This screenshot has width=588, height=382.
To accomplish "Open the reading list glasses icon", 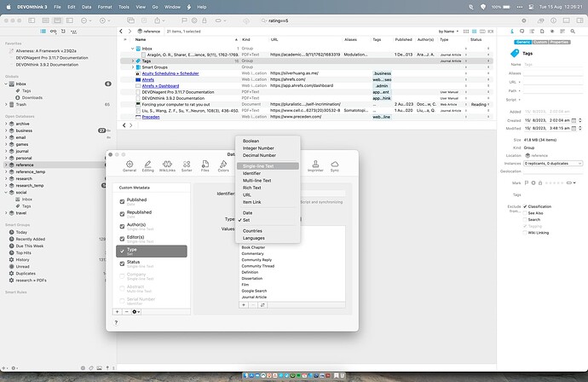I will [x=54, y=32].
